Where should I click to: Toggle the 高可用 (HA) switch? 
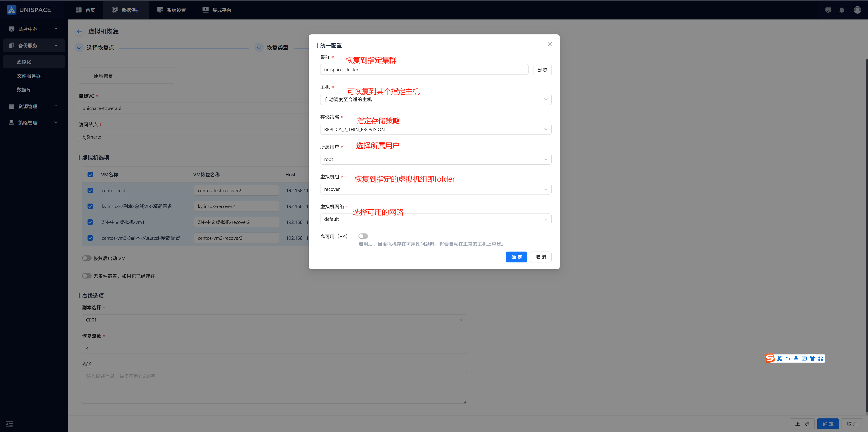(363, 236)
